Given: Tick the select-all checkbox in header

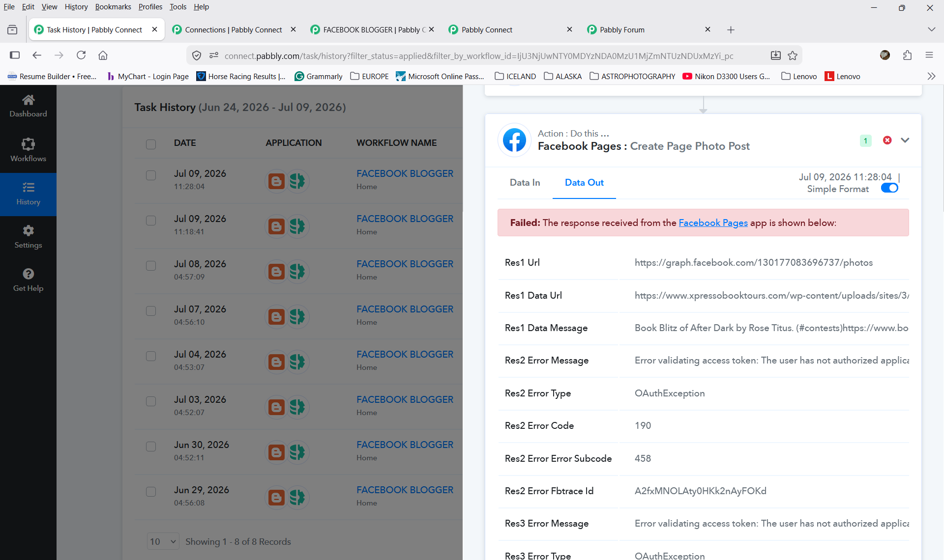Looking at the screenshot, I should pos(151,144).
